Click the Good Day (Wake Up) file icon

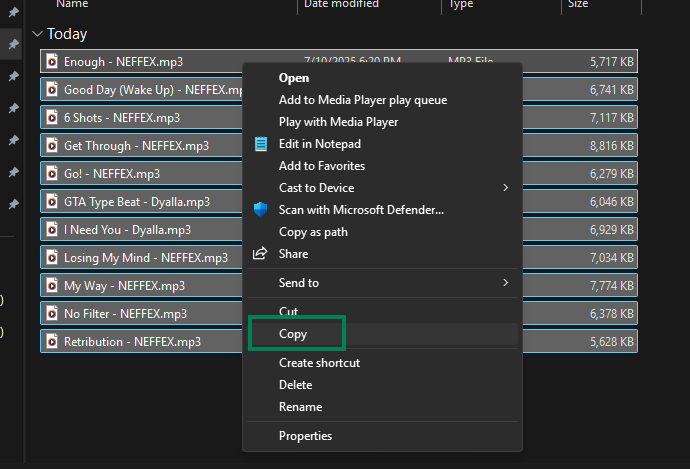click(x=52, y=90)
